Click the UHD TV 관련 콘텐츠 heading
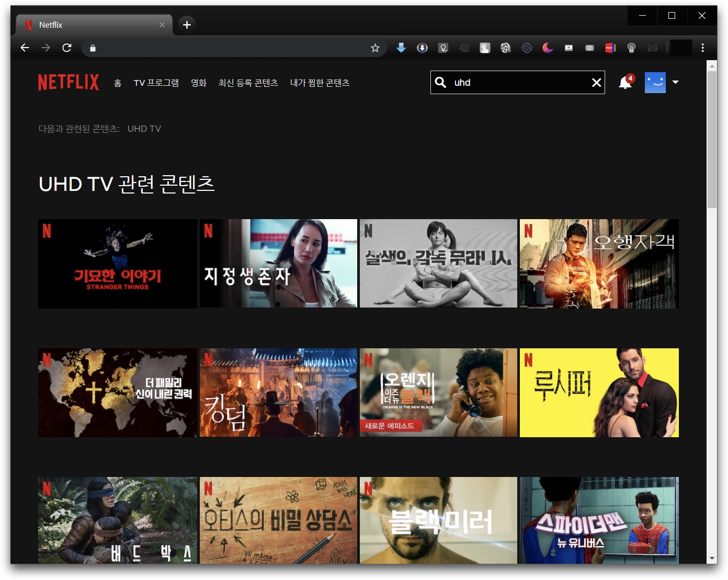 click(127, 184)
